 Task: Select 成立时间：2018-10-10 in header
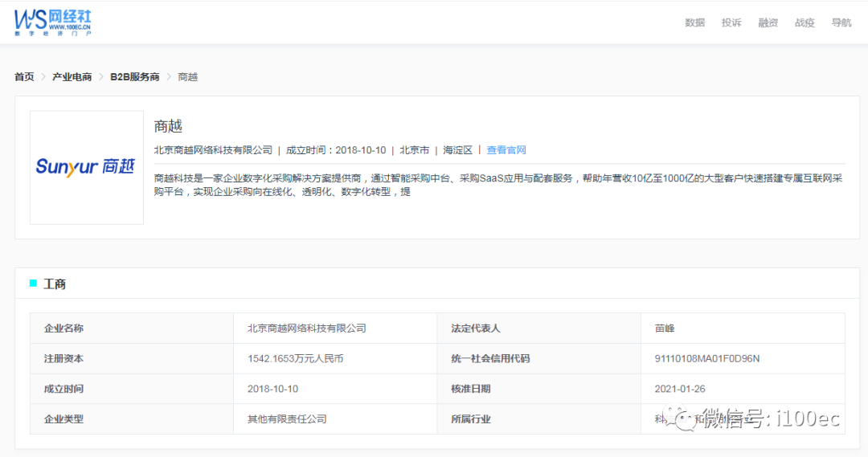(335, 150)
